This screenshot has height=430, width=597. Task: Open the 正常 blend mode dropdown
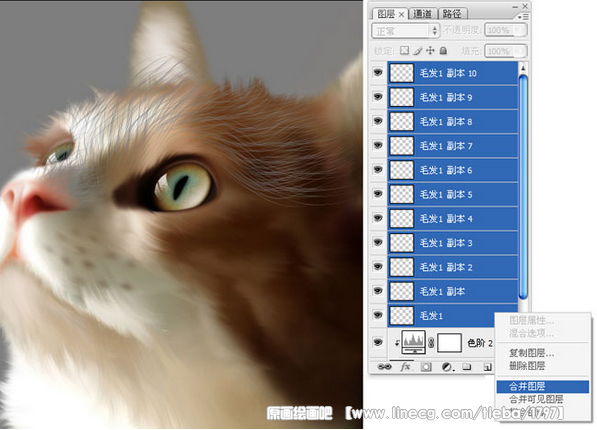[x=405, y=30]
